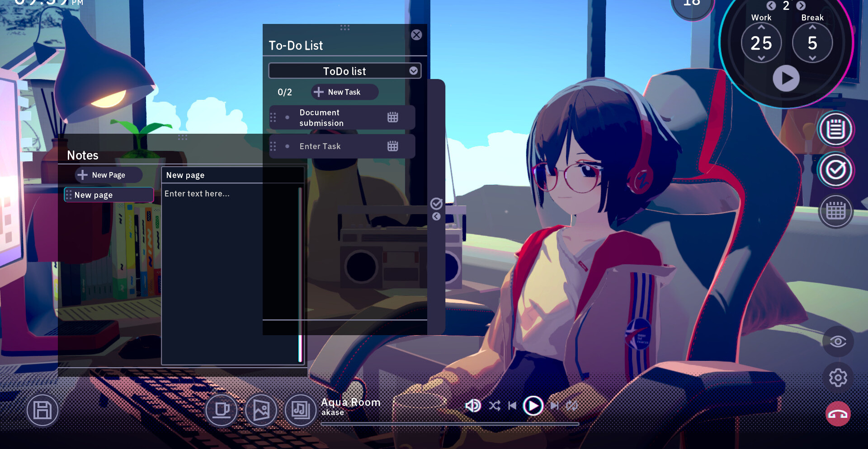Create a New Page in Notes
This screenshot has width=868, height=449.
pos(108,175)
